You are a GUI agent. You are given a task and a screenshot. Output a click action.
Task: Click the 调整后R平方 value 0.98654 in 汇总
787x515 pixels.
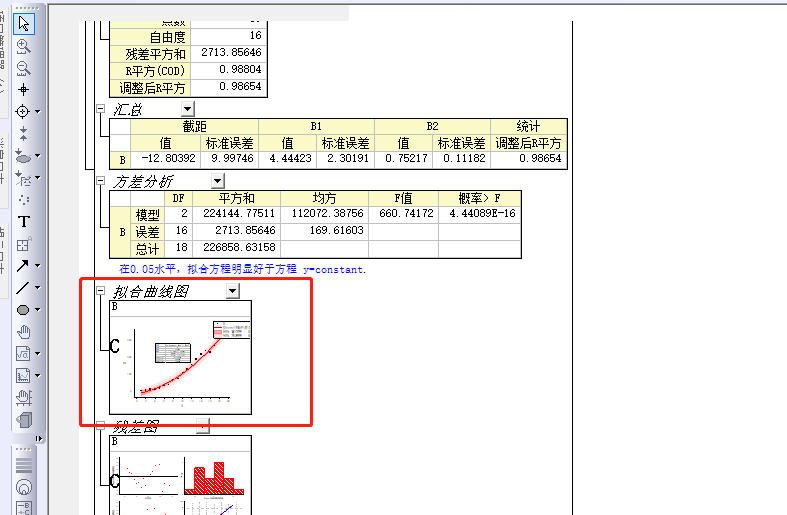click(528, 158)
